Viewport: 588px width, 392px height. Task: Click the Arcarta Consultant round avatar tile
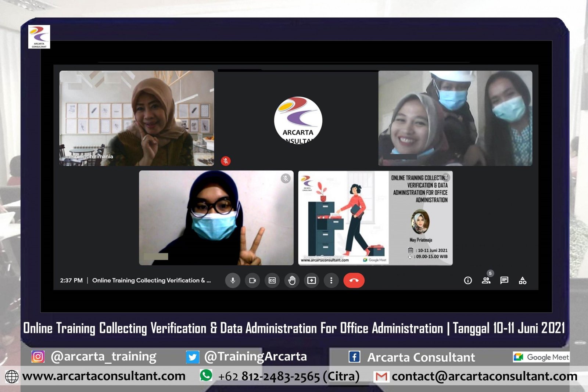[x=298, y=120]
